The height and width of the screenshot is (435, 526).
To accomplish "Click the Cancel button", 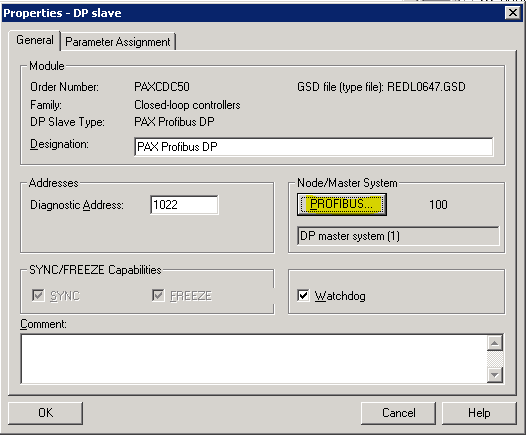I will click(399, 413).
